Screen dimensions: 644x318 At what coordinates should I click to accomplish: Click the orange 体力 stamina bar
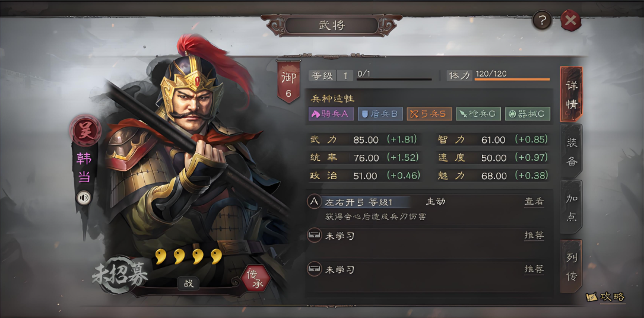[512, 79]
